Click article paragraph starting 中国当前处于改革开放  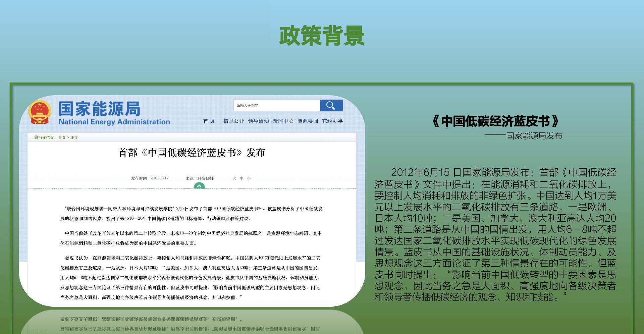192,238
